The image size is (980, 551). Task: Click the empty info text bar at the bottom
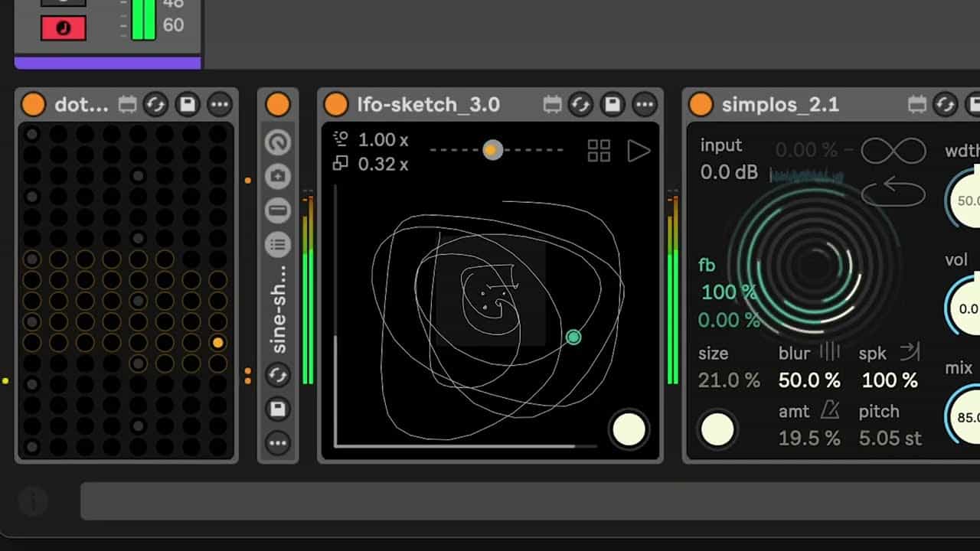(530, 501)
